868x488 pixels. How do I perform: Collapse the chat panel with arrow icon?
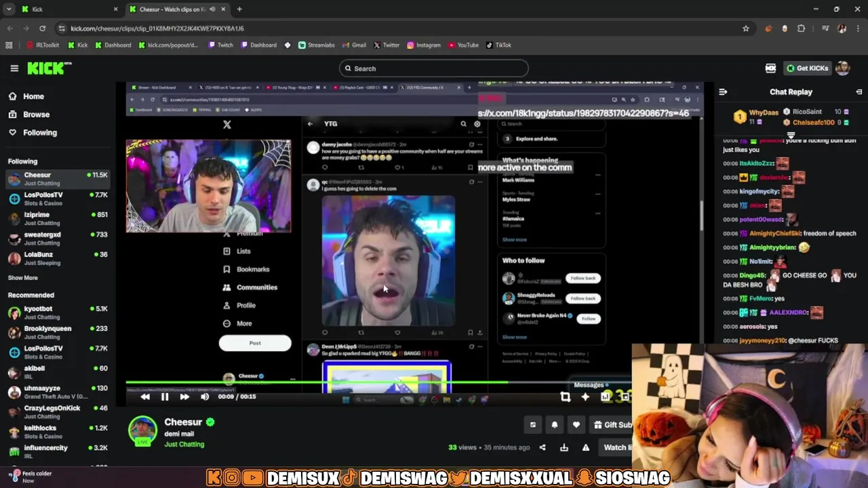(x=723, y=92)
